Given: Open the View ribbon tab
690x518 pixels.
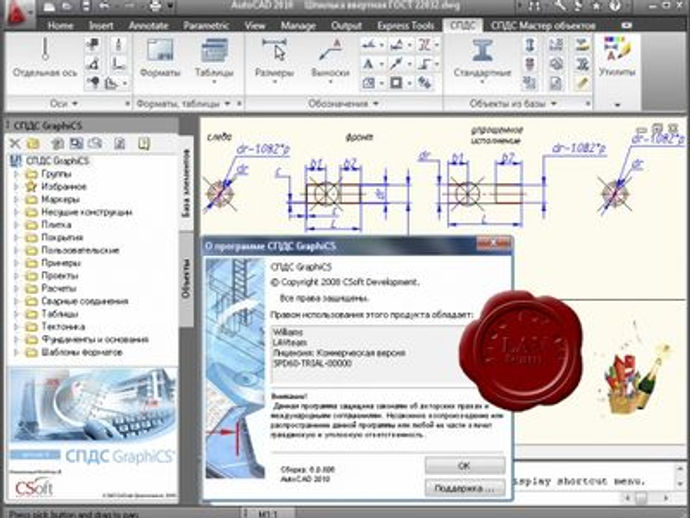Looking at the screenshot, I should 255,26.
